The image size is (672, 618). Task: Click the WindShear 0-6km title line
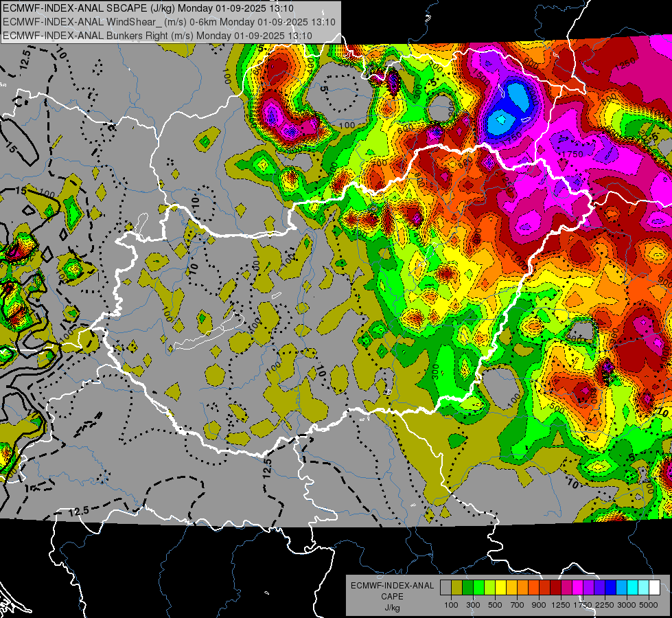tap(169, 22)
